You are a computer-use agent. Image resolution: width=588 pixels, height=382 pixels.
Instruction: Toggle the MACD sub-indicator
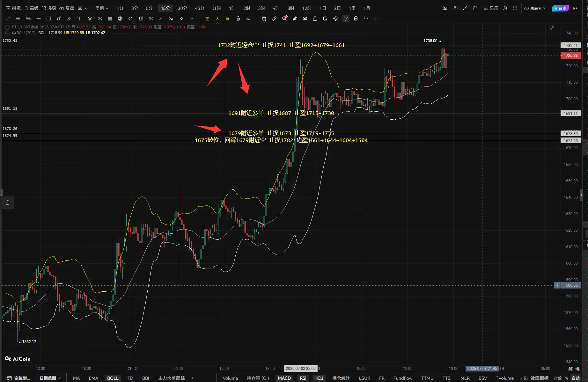[x=284, y=378]
